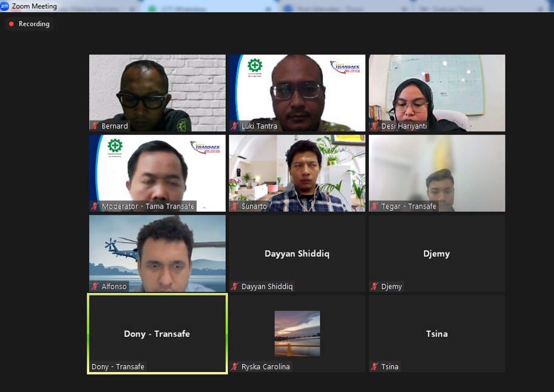Select Alfonso's helicopter background video tile
Viewport: 554px width, 392px height.
point(157,252)
